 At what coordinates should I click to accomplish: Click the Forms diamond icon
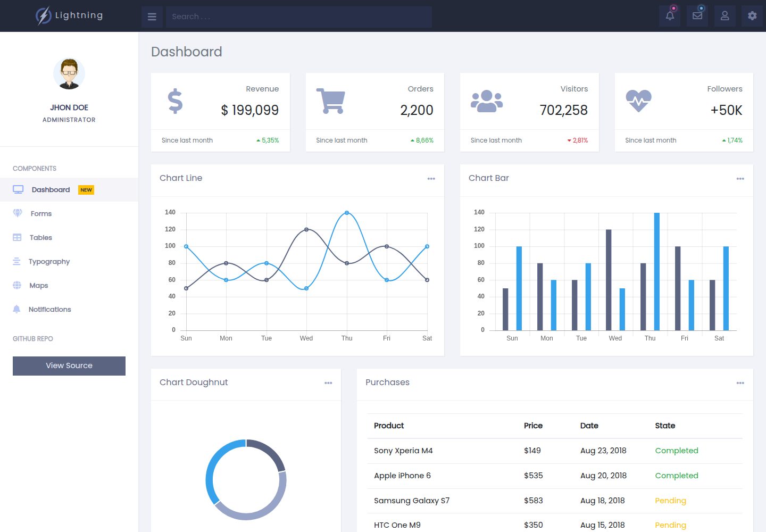click(18, 213)
